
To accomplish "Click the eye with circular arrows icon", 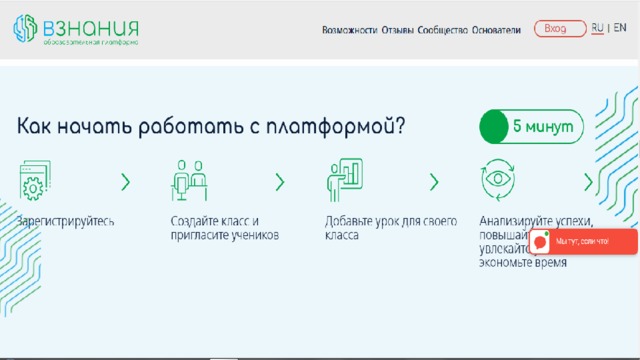I will pyautogui.click(x=498, y=180).
